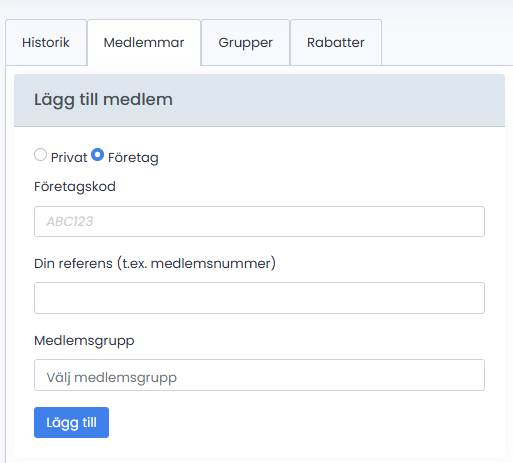Image resolution: width=513 pixels, height=463 pixels.
Task: Focus the Din referens text field
Action: pyautogui.click(x=259, y=298)
